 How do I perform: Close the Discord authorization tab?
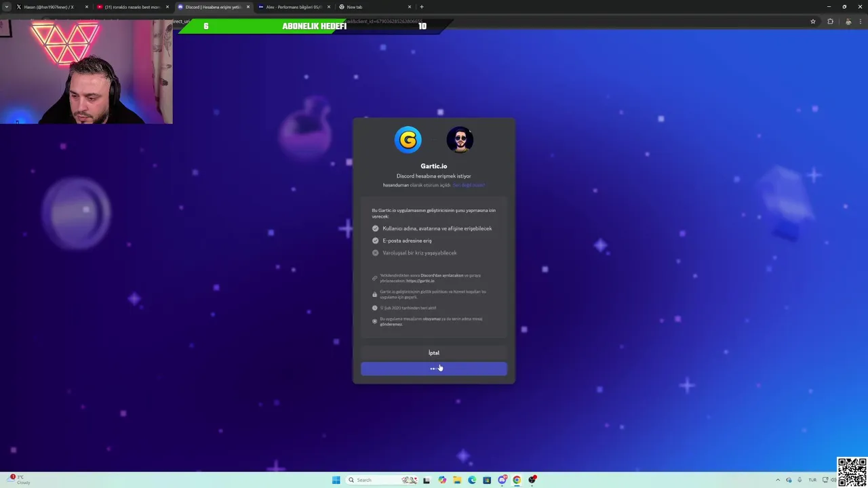click(x=248, y=7)
